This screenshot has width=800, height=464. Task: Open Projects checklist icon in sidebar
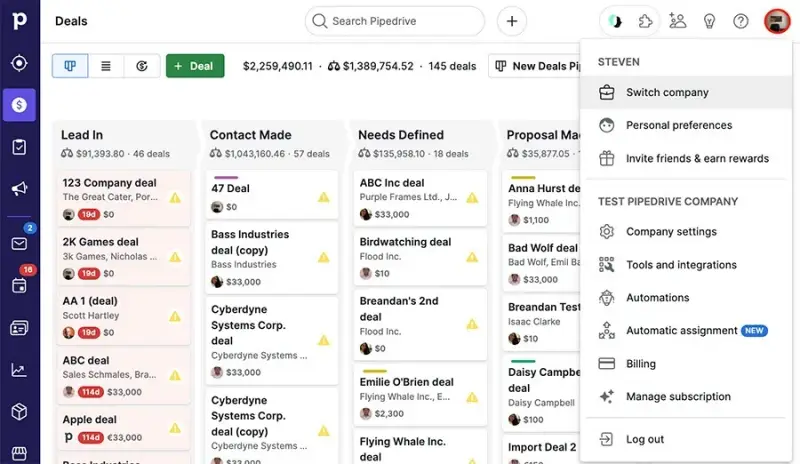click(x=19, y=147)
